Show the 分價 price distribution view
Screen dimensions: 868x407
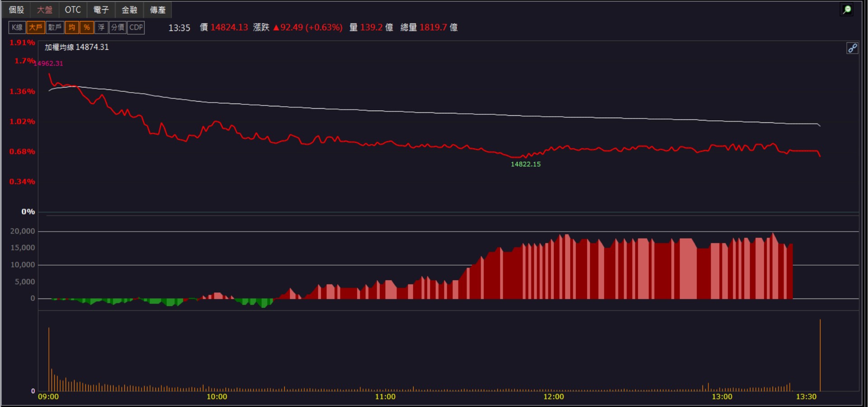point(118,28)
